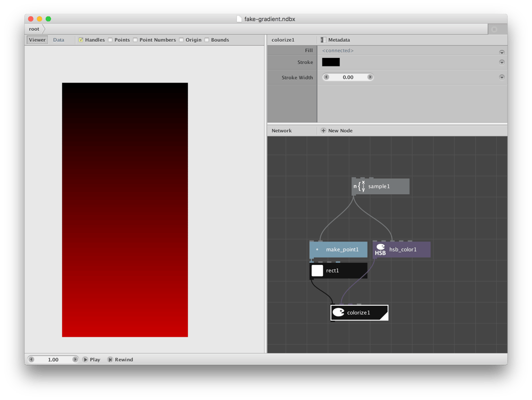The height and width of the screenshot is (400, 532).
Task: Click the file document icon in title bar
Action: [239, 19]
